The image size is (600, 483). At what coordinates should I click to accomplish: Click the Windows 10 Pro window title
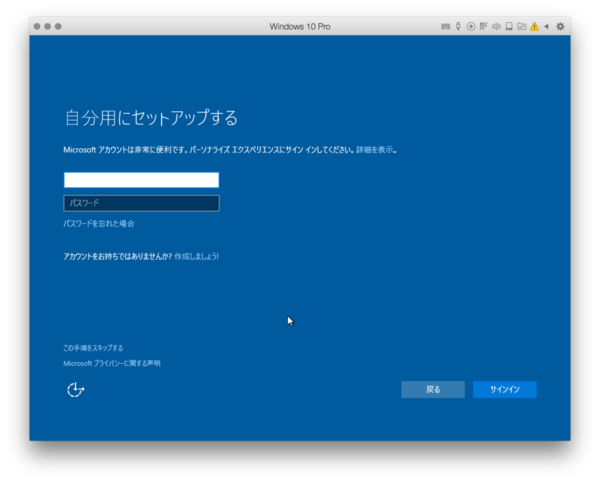(300, 26)
